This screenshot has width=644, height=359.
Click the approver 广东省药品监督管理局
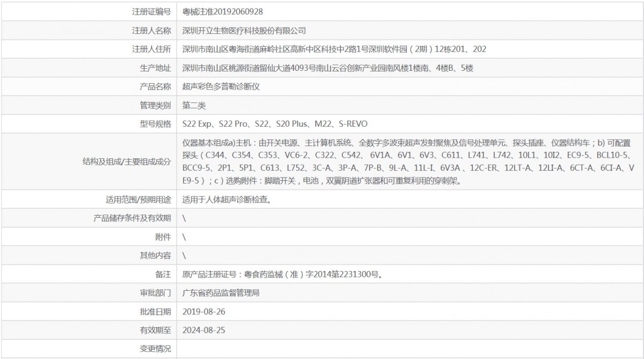221,294
